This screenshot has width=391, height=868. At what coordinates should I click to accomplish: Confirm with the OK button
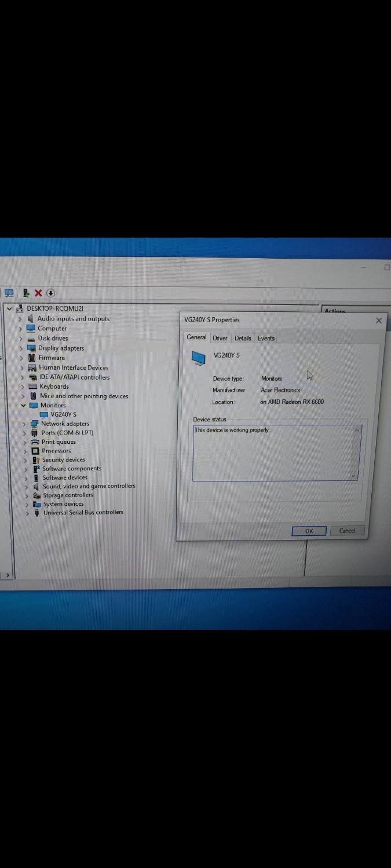[309, 531]
